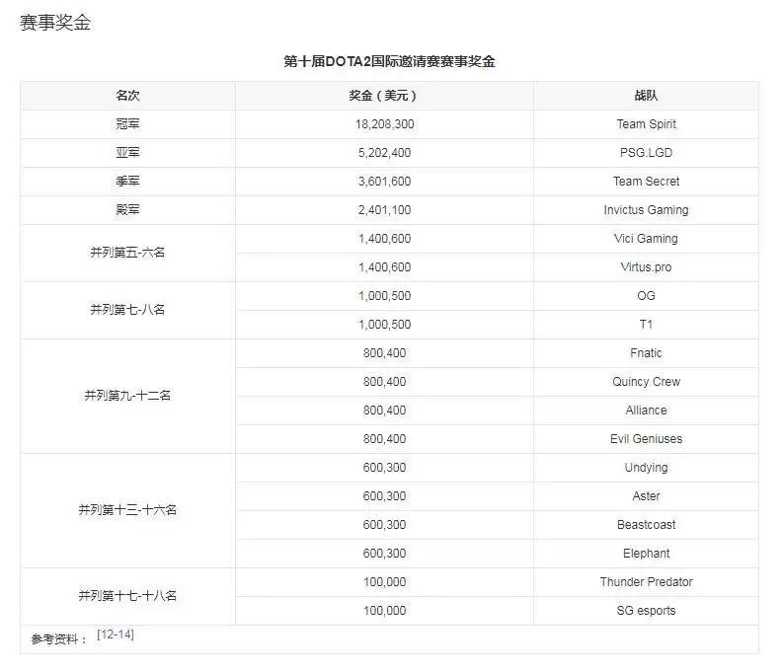Viewport: 784px width, 672px height.
Task: Select the 殿军 rank cell
Action: (127, 209)
